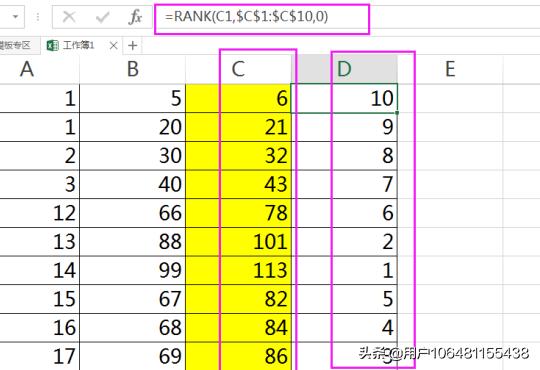
Task: Select cell with value 88
Action: click(133, 241)
